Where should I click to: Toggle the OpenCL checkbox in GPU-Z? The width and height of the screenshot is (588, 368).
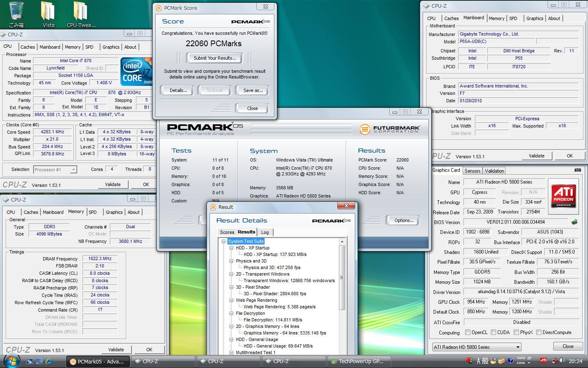pyautogui.click(x=468, y=332)
